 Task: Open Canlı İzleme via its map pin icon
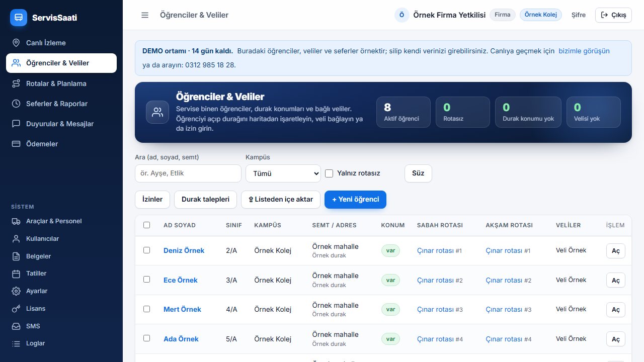point(16,43)
